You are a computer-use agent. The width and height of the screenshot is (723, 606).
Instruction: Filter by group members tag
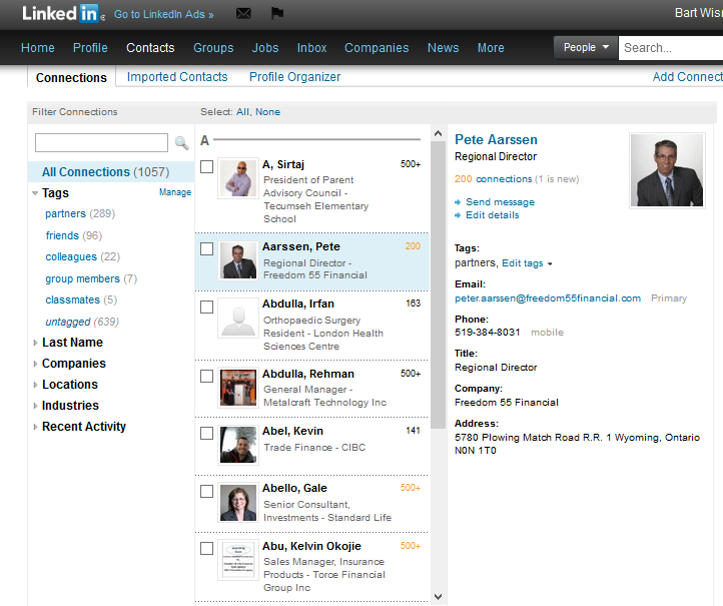[83, 279]
